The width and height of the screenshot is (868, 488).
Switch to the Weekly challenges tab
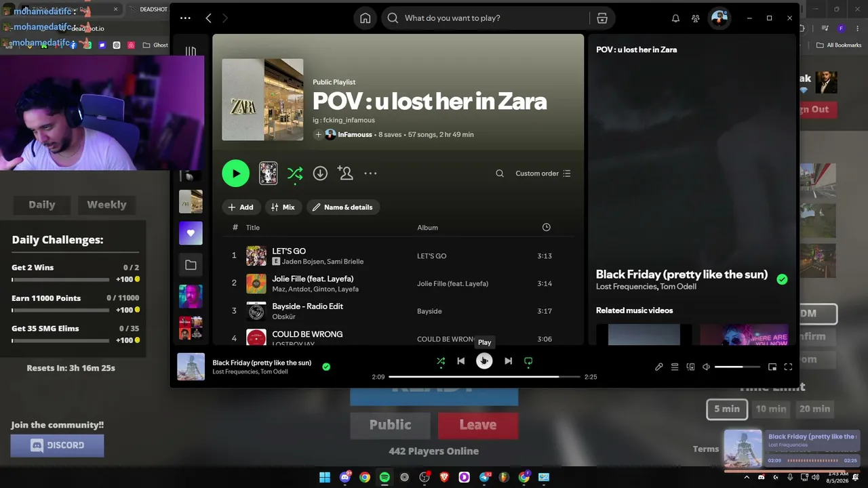tap(106, 205)
